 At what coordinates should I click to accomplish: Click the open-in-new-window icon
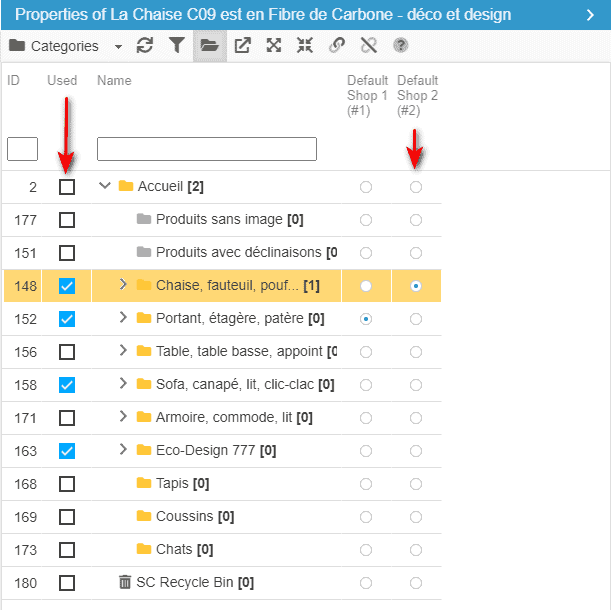click(242, 46)
